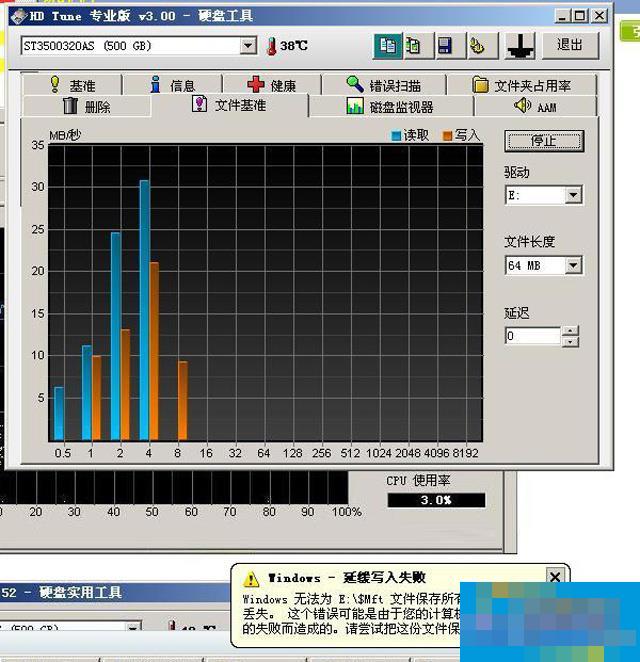The width and height of the screenshot is (640, 662).
Task: Switch to the Info (信息) tab
Action: tap(173, 85)
